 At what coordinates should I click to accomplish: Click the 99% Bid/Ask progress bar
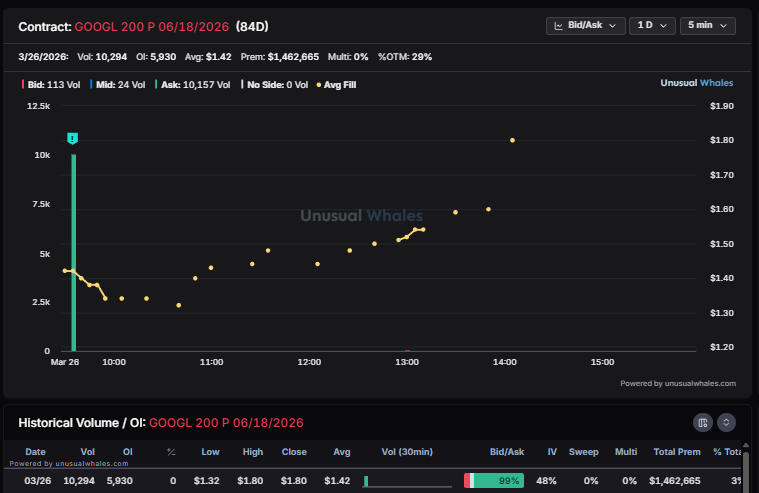click(x=494, y=481)
